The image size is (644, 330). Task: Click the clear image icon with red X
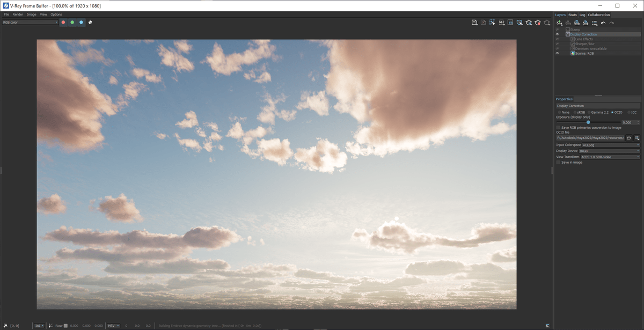point(484,23)
